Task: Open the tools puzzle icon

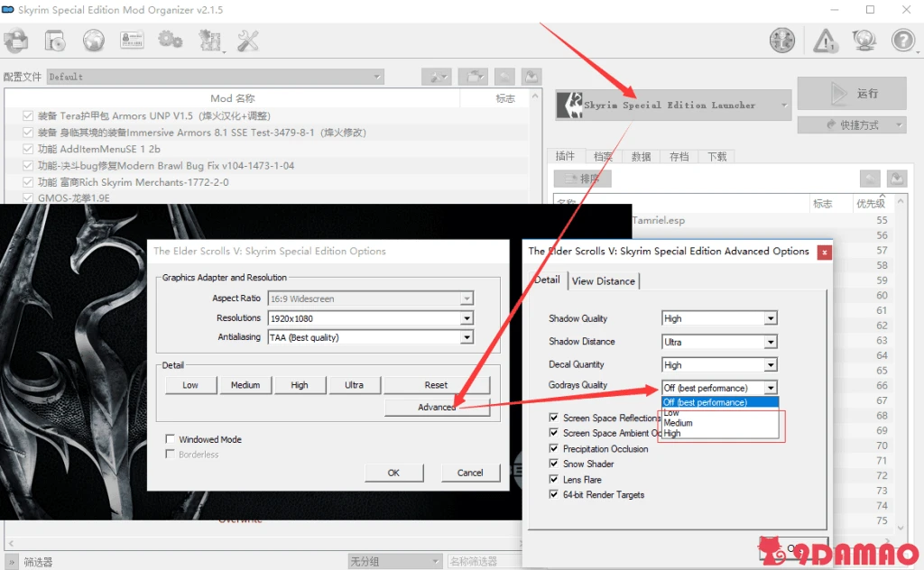Action: pos(209,41)
